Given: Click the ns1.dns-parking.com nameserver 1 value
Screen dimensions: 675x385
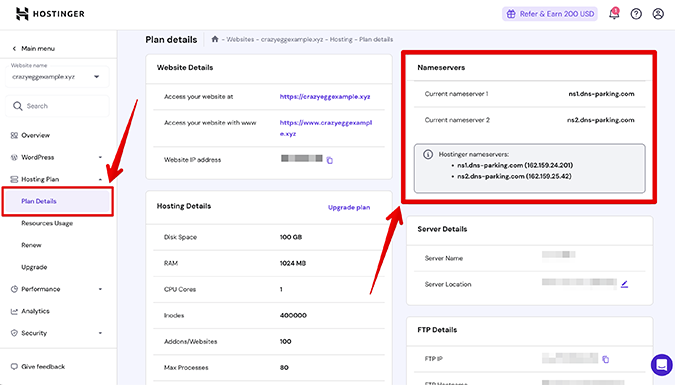Looking at the screenshot, I should [601, 93].
